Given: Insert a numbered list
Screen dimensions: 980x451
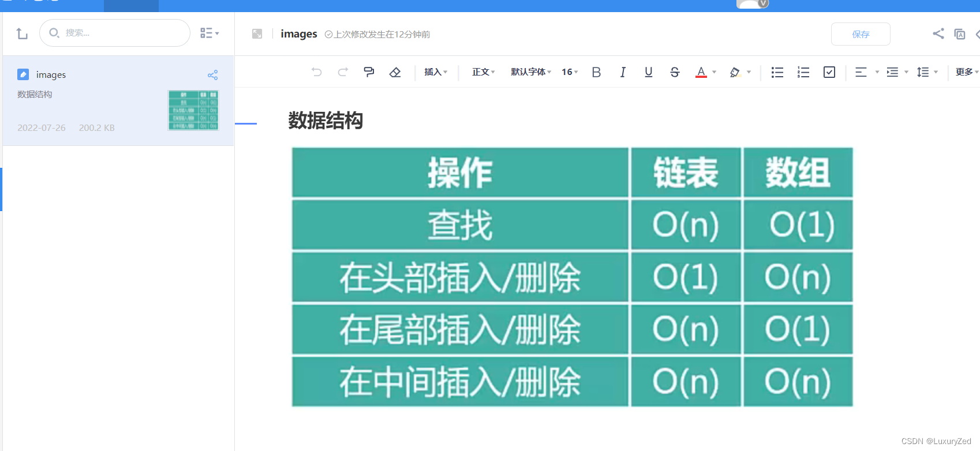Looking at the screenshot, I should (803, 72).
